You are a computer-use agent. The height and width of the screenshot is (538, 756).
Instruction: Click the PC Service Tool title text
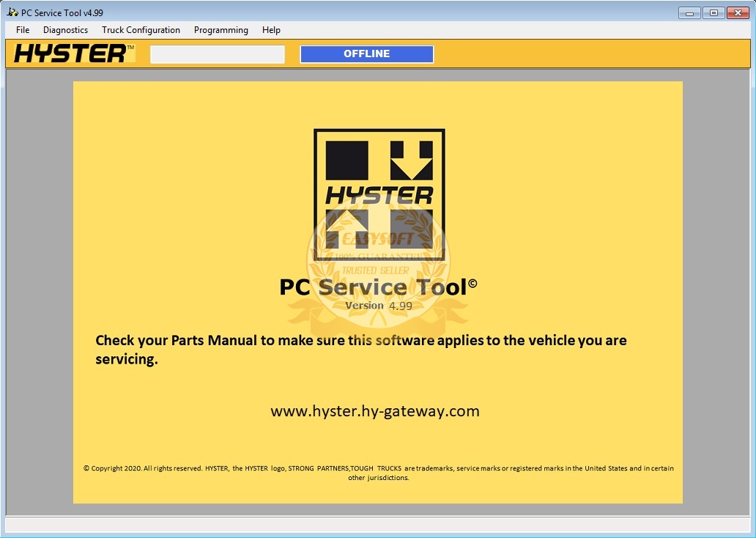point(378,287)
